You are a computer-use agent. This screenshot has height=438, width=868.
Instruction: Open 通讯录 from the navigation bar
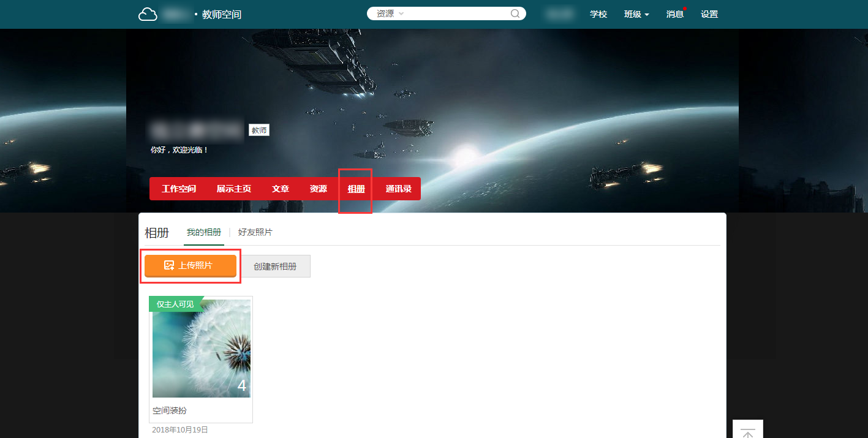tap(398, 189)
